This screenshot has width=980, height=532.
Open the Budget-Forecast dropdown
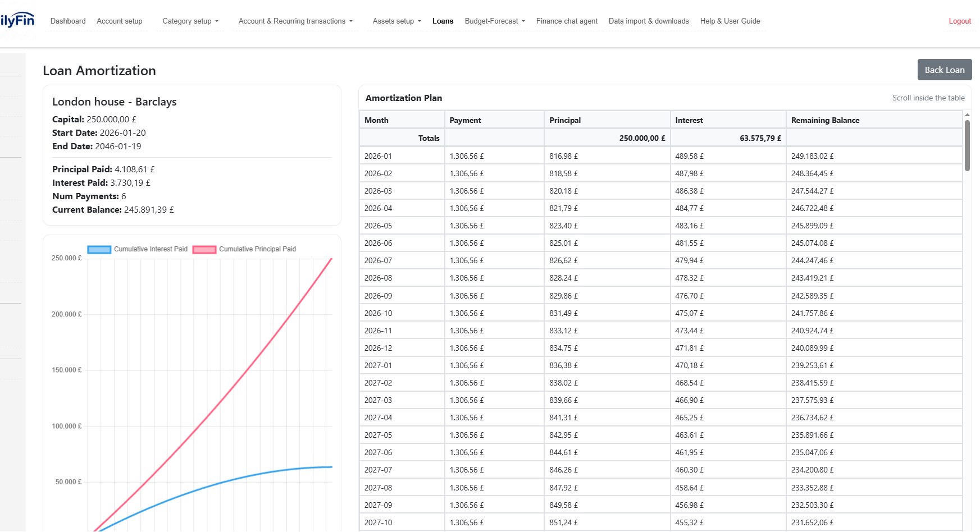click(x=495, y=21)
